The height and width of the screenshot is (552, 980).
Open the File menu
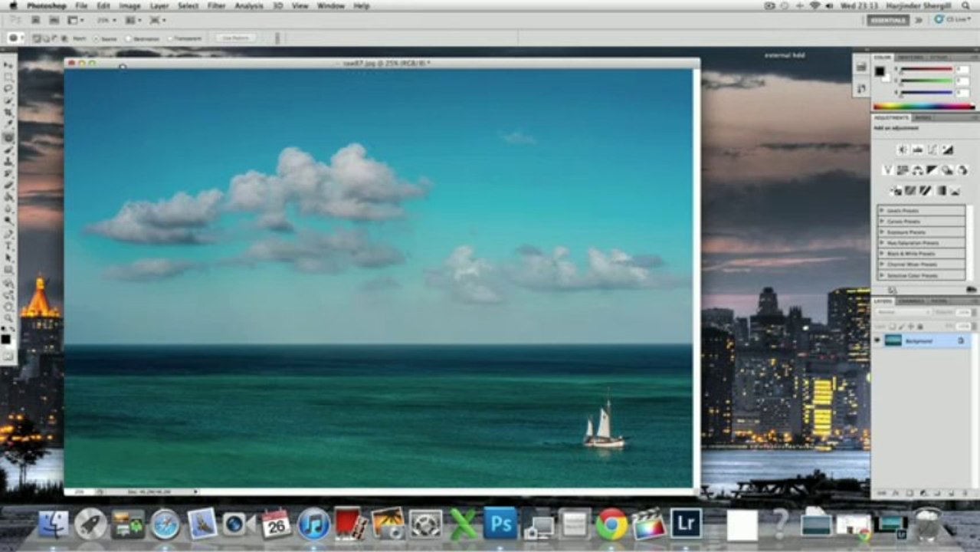(x=81, y=5)
